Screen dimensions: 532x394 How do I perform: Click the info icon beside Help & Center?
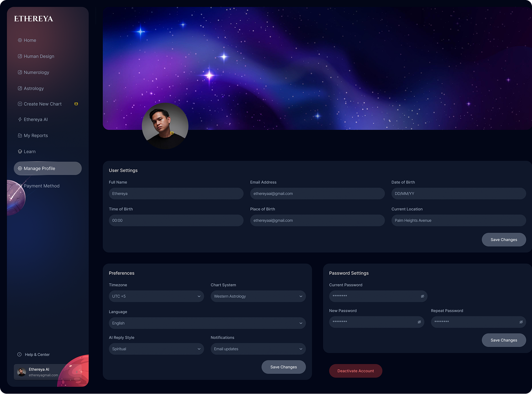19,355
